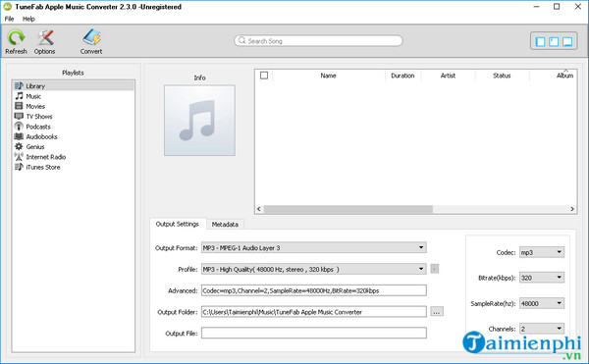This screenshot has height=364, width=589.
Task: Select the Podcasts playlist row
Action: click(73, 127)
